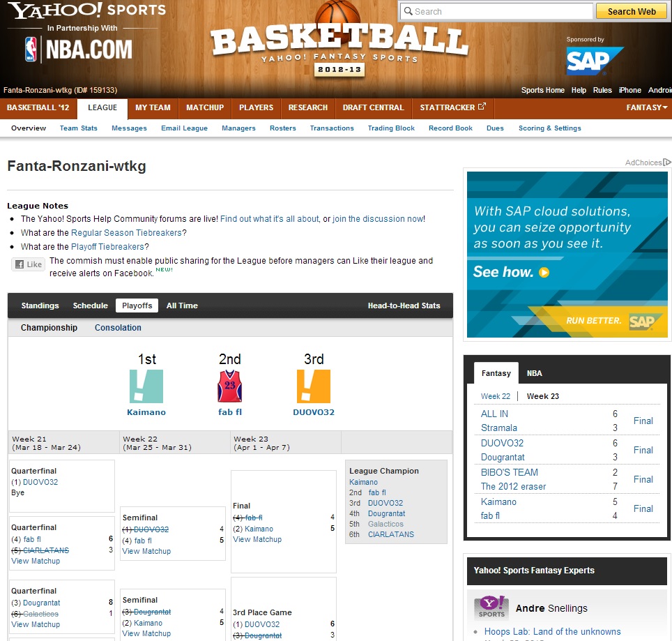672x641 pixels.
Task: Select the Standings tab
Action: 40,306
